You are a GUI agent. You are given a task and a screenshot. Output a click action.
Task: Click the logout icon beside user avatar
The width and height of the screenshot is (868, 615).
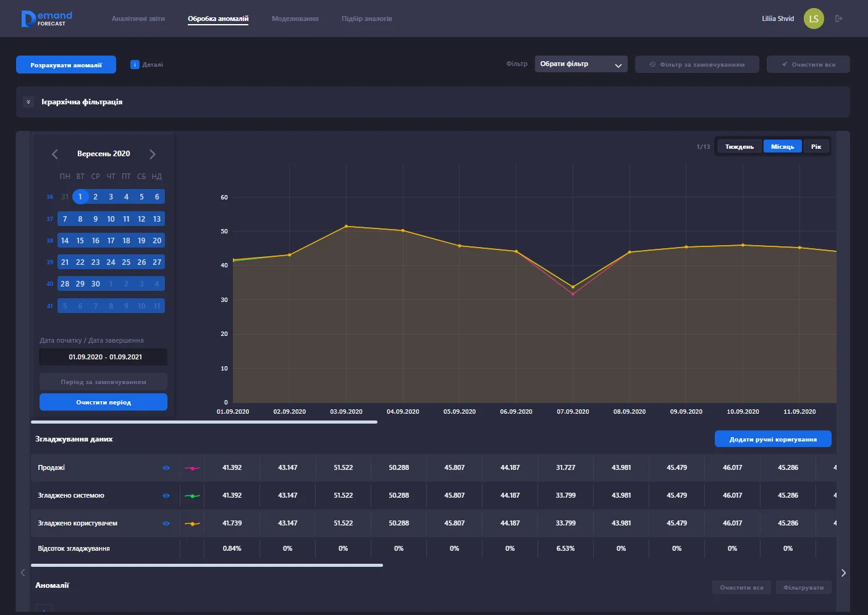[x=838, y=19]
